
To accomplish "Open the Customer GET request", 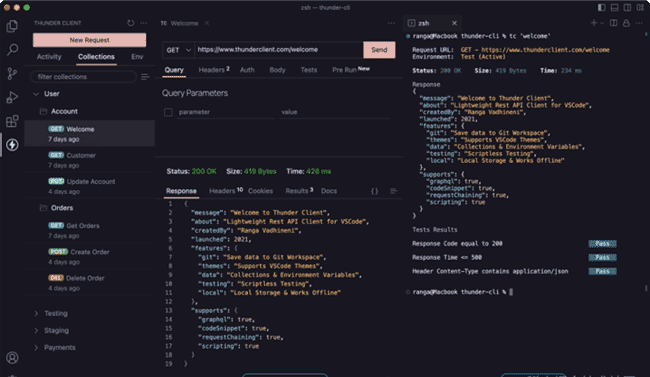I will coord(90,160).
